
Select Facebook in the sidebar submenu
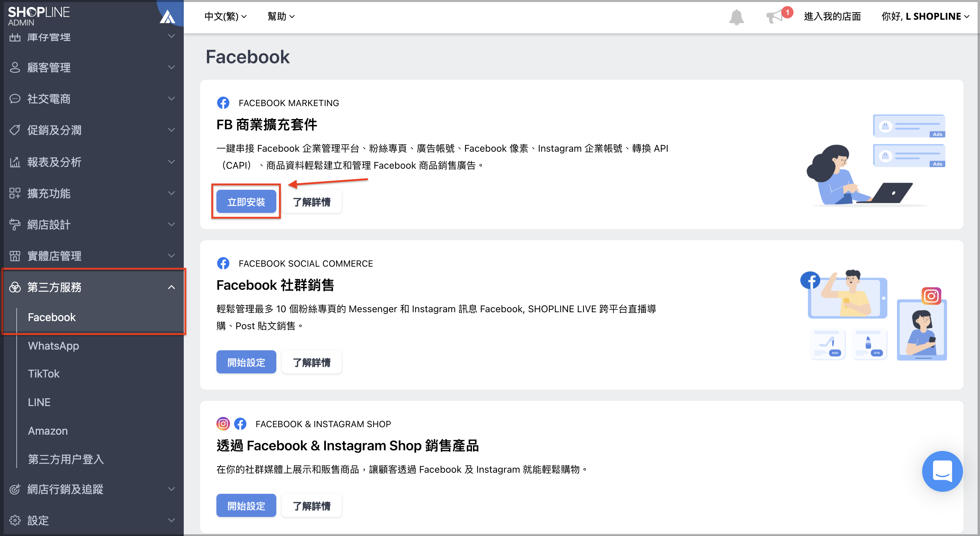[52, 317]
